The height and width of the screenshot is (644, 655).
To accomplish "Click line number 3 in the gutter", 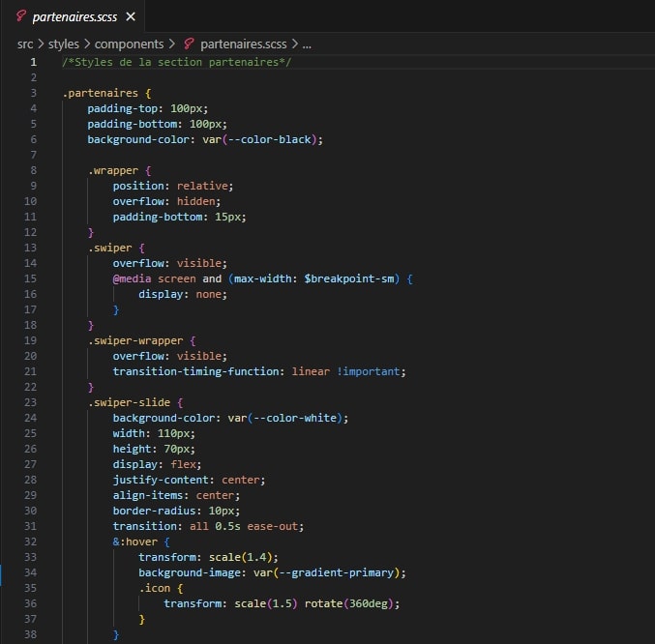I will click(x=33, y=93).
